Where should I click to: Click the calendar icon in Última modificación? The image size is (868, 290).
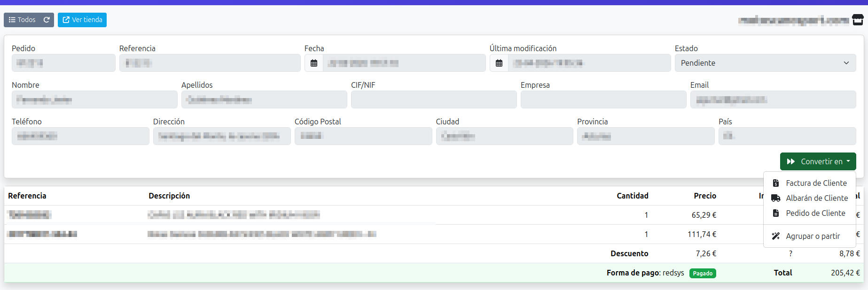pyautogui.click(x=499, y=63)
